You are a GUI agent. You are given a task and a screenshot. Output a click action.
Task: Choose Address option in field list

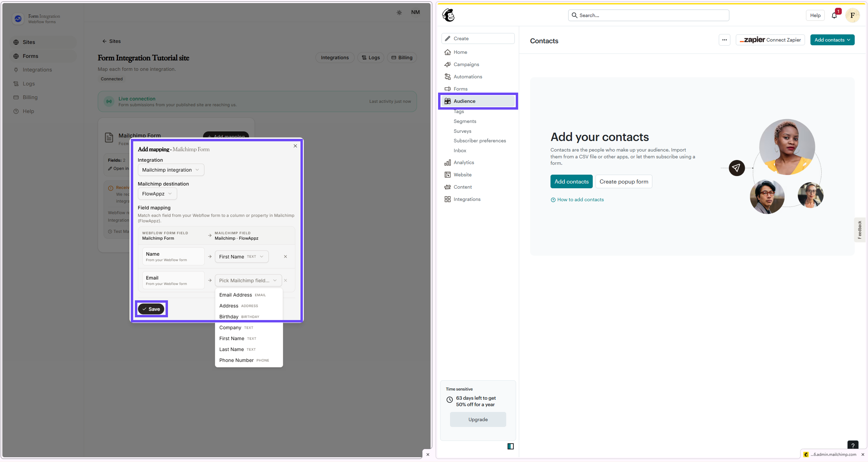click(x=249, y=306)
